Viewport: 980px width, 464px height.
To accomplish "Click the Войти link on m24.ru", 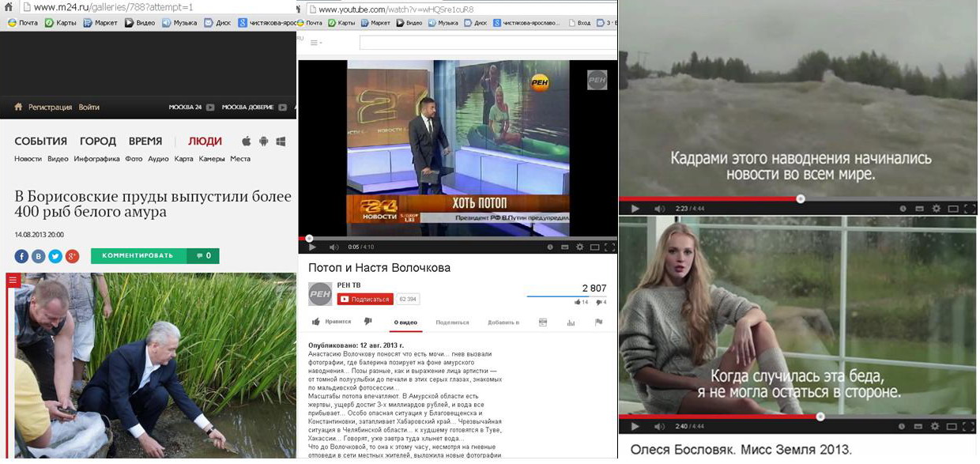I will pos(89,107).
